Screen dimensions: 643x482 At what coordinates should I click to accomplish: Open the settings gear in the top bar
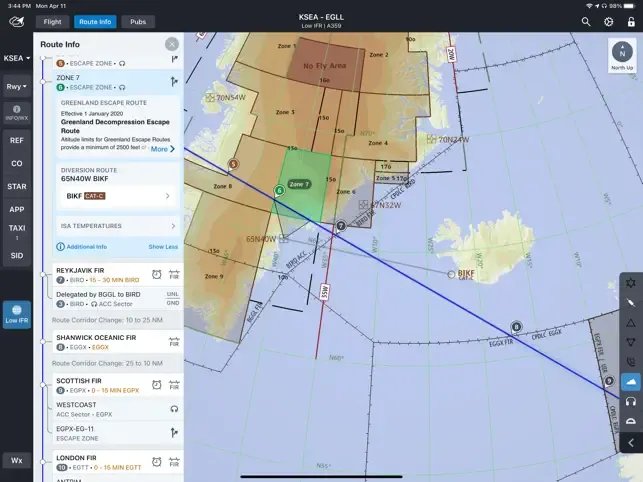point(609,22)
